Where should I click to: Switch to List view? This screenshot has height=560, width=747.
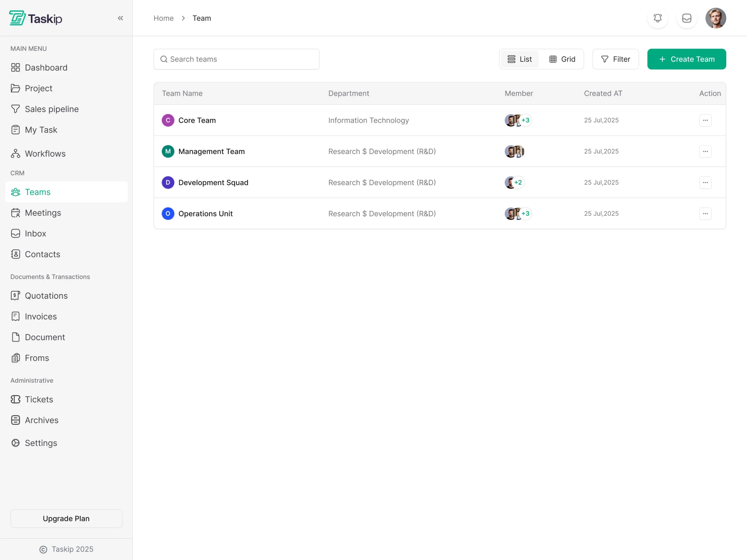520,60
